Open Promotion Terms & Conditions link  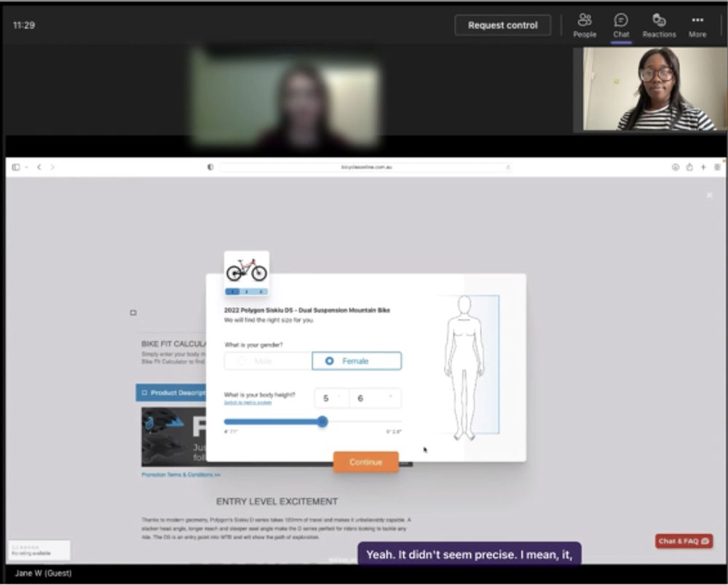[x=181, y=474]
